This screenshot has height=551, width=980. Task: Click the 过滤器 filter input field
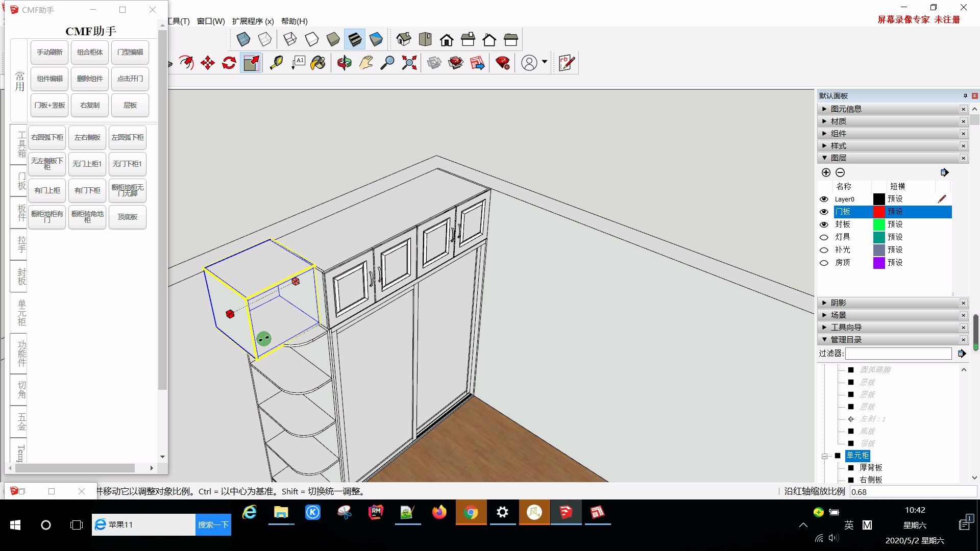tap(898, 353)
